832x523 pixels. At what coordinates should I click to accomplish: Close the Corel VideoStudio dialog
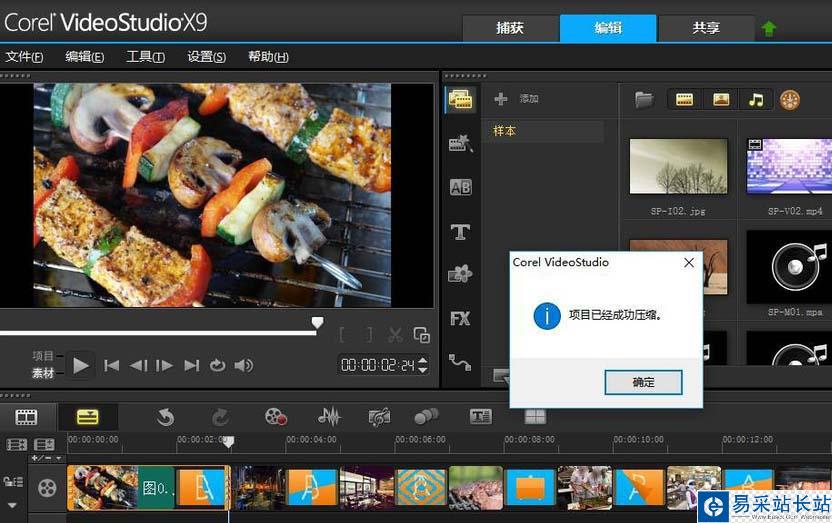pyautogui.click(x=689, y=263)
